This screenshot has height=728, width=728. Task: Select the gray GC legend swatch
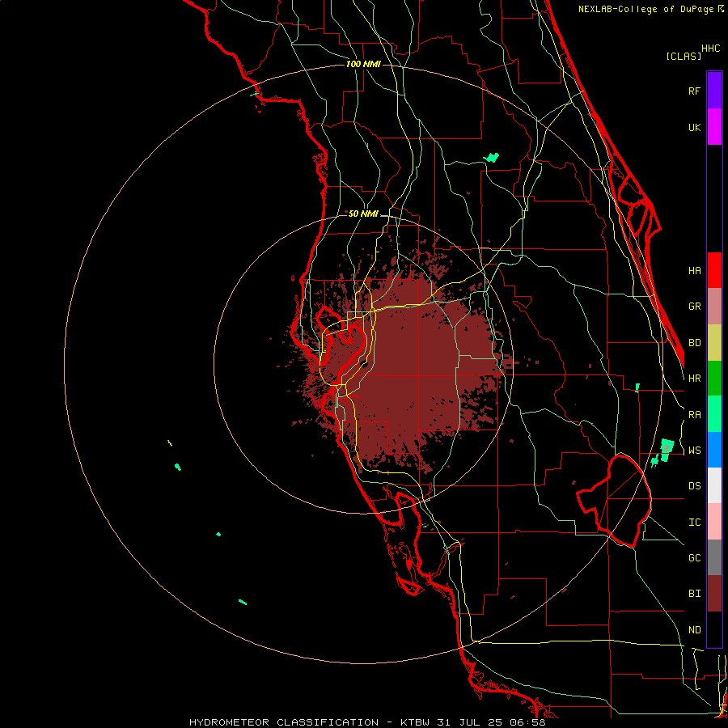point(714,557)
